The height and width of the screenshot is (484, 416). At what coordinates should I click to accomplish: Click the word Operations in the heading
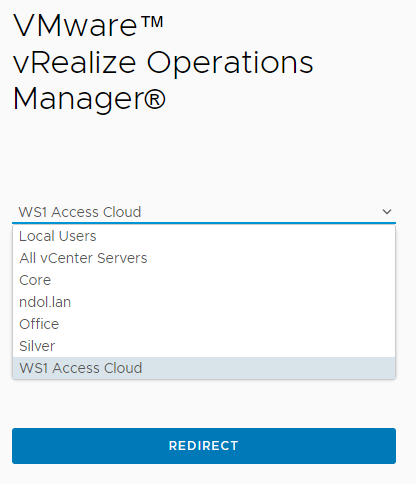pyautogui.click(x=230, y=63)
